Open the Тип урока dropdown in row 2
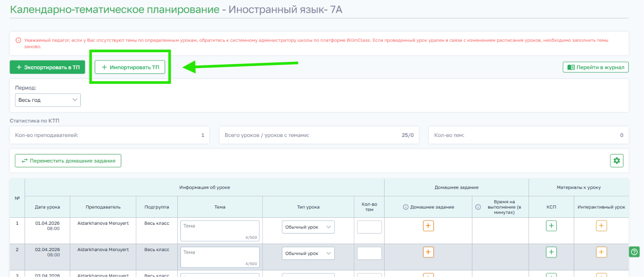The height and width of the screenshot is (277, 644). pyautogui.click(x=308, y=253)
